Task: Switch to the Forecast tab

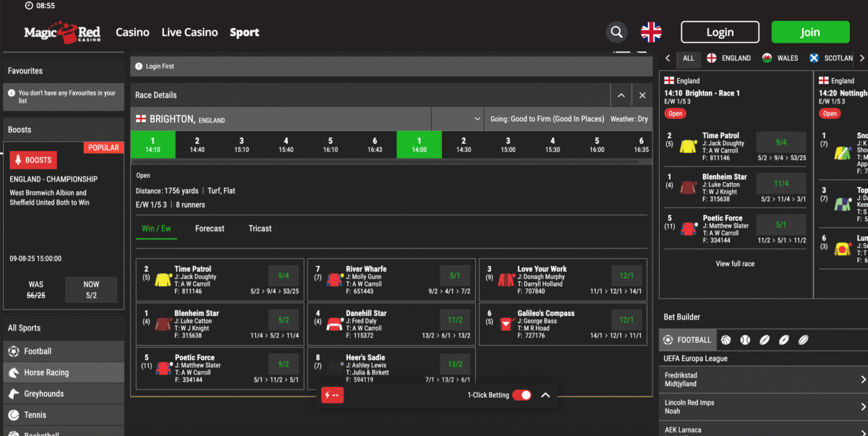Action: pos(210,228)
